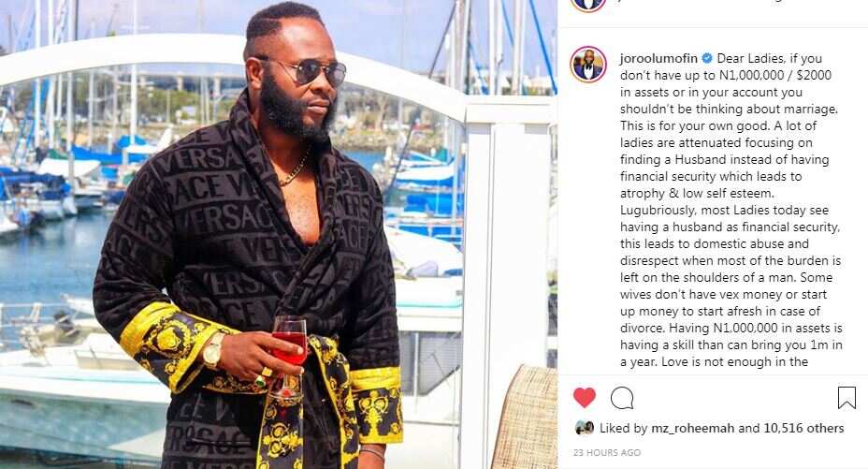The width and height of the screenshot is (868, 469).
Task: Save post with bookmark icon
Action: point(846,398)
